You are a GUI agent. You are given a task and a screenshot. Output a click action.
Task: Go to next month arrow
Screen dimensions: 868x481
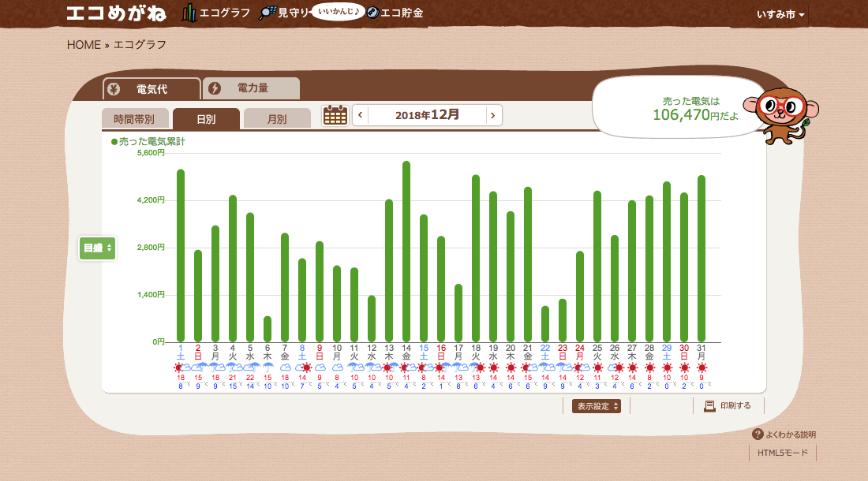click(493, 115)
